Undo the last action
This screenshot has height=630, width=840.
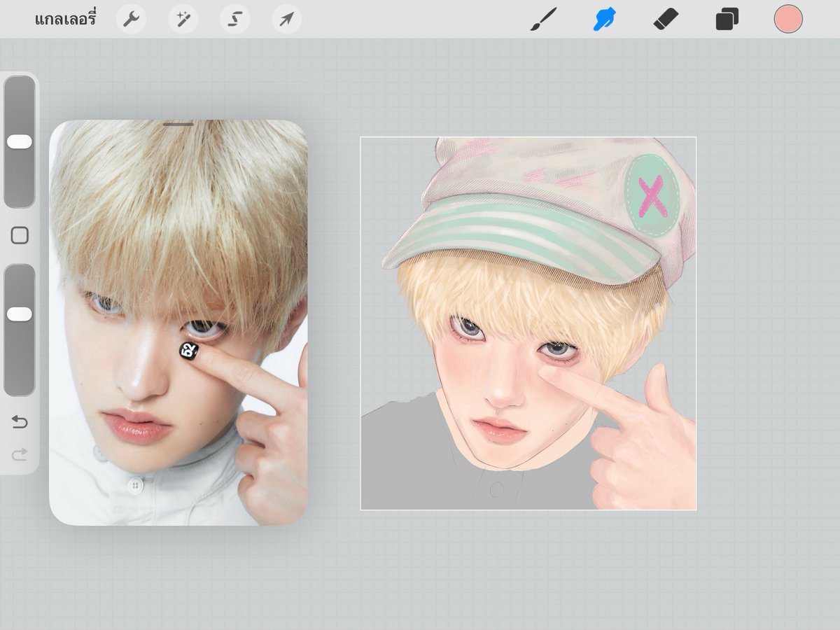tap(20, 421)
